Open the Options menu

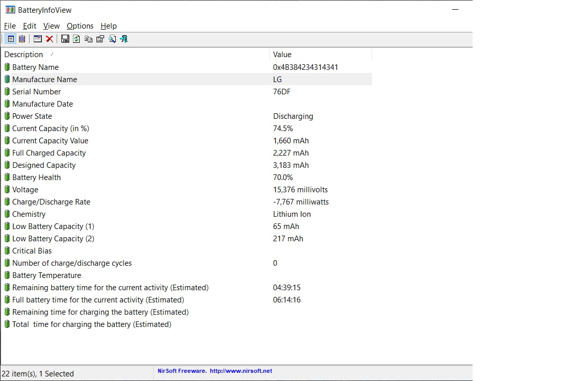[80, 26]
